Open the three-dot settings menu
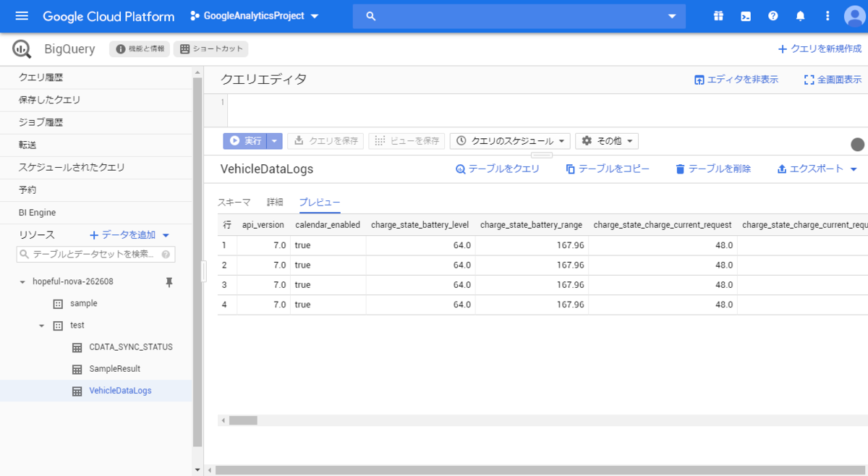 click(827, 16)
